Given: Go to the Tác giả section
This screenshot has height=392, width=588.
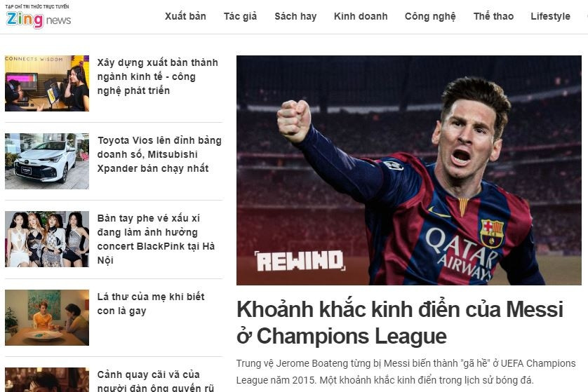Looking at the screenshot, I should coord(241,17).
